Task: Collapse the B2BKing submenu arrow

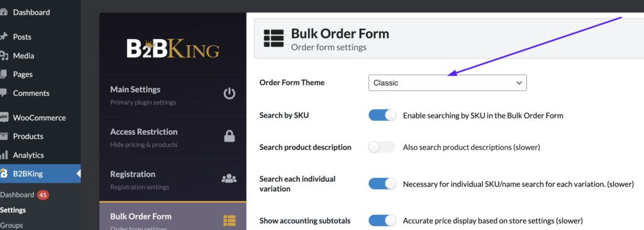Action: pyautogui.click(x=79, y=174)
